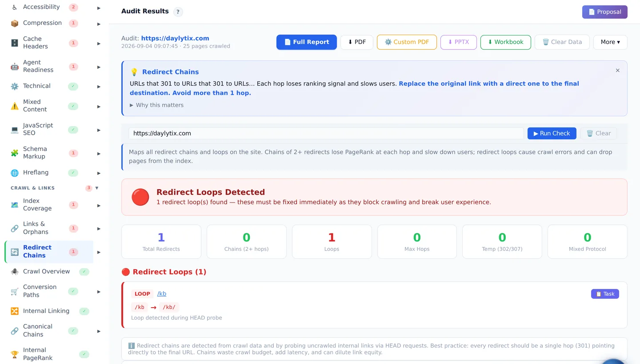Click the Links & Orphans chain icon
The image size is (640, 364).
[x=15, y=228]
